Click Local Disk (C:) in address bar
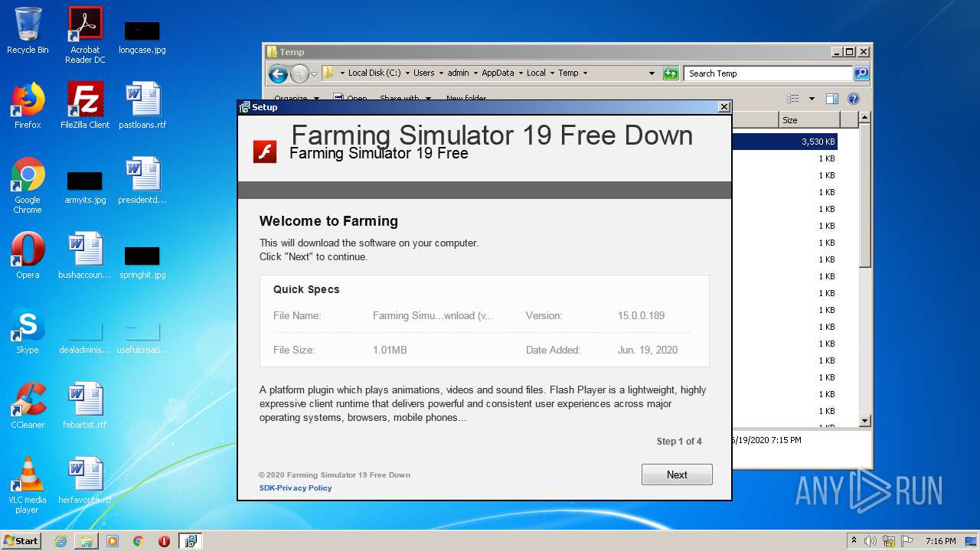This screenshot has height=551, width=980. coord(374,73)
